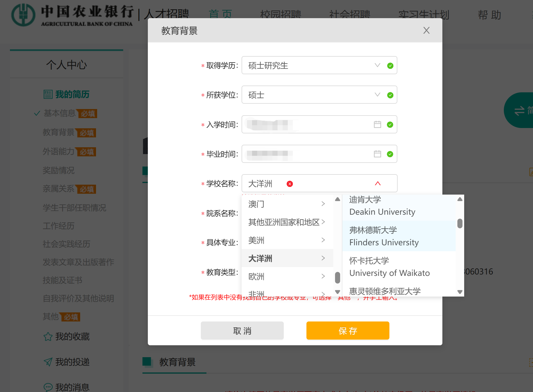This screenshot has height=392, width=533.
Task: Click the 保存 button
Action: (x=347, y=331)
